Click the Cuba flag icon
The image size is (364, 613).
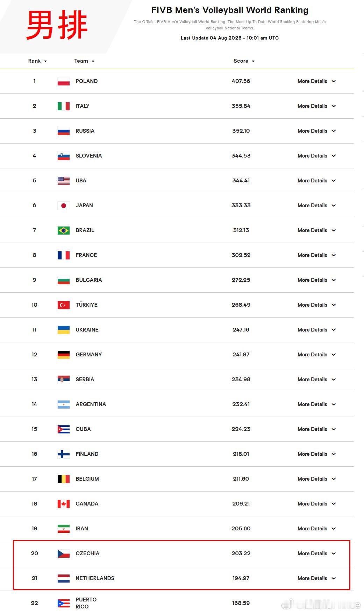[x=64, y=429]
